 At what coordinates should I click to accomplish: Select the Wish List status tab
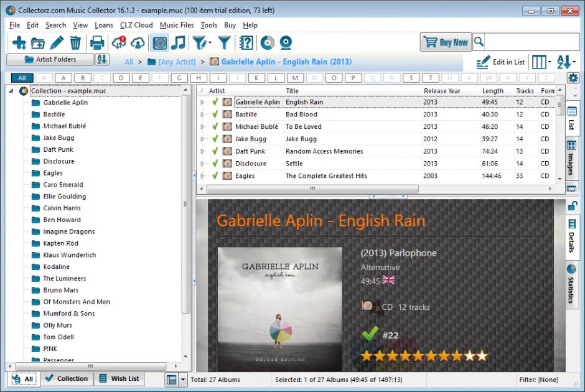coord(119,378)
